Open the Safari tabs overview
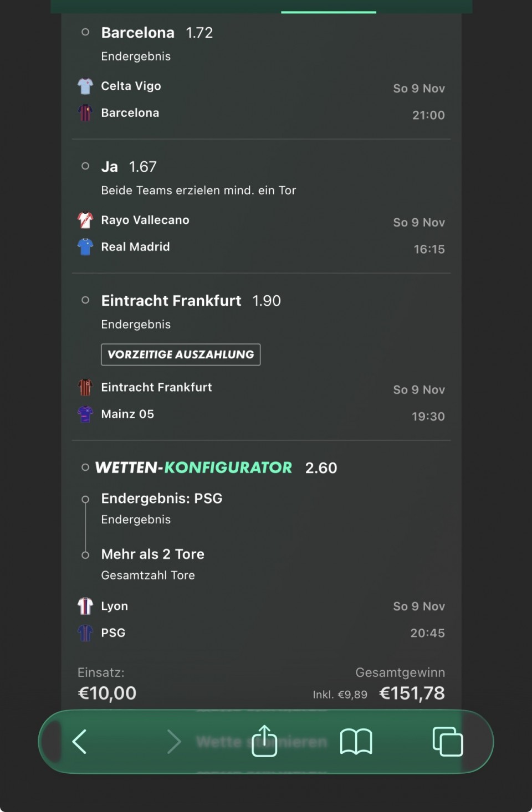 tap(447, 742)
